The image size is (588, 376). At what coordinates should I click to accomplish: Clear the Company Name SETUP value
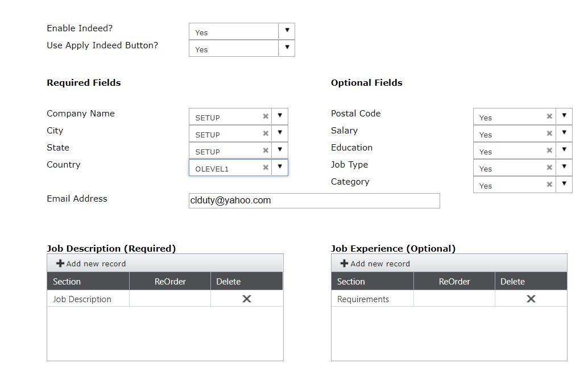tap(266, 116)
